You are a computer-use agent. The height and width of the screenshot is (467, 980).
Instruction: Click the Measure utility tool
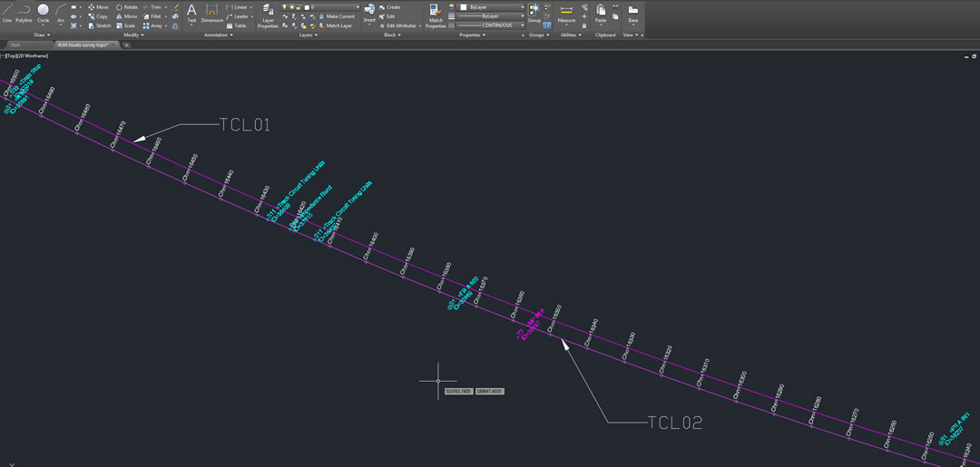566,14
